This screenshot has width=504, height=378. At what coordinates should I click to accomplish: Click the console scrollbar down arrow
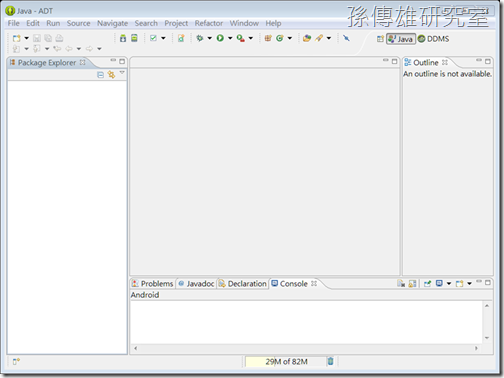(487, 338)
